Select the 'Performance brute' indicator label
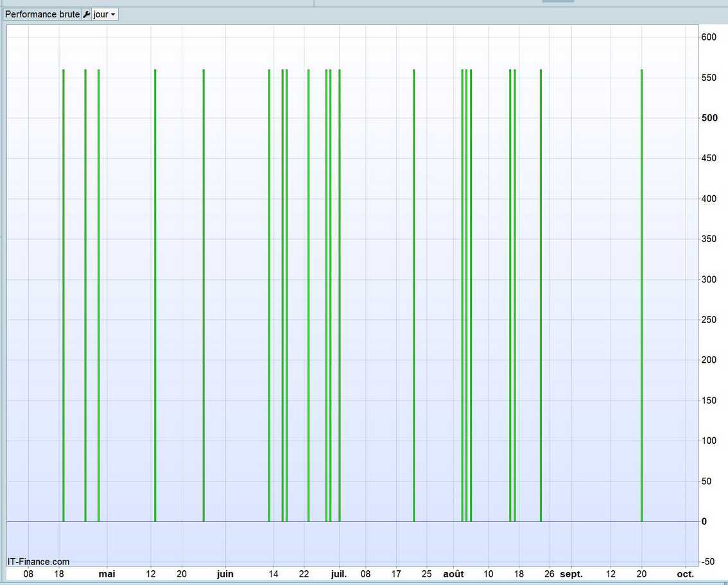 click(42, 14)
